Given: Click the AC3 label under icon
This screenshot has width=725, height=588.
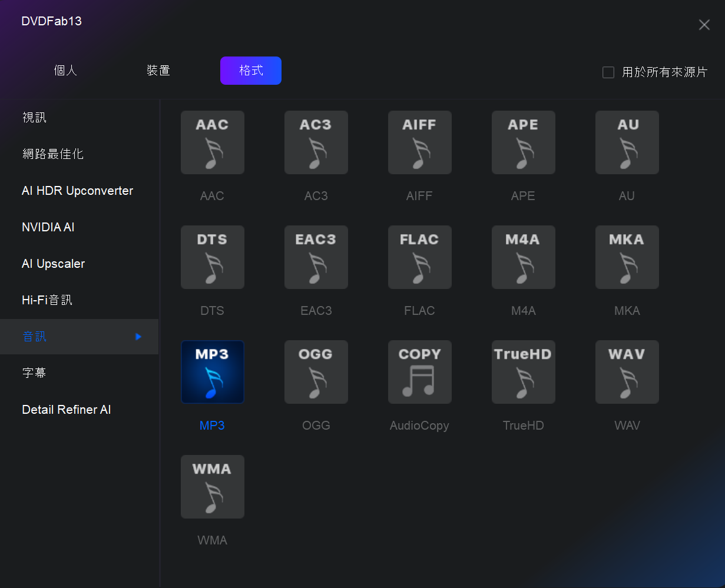Looking at the screenshot, I should (x=316, y=196).
